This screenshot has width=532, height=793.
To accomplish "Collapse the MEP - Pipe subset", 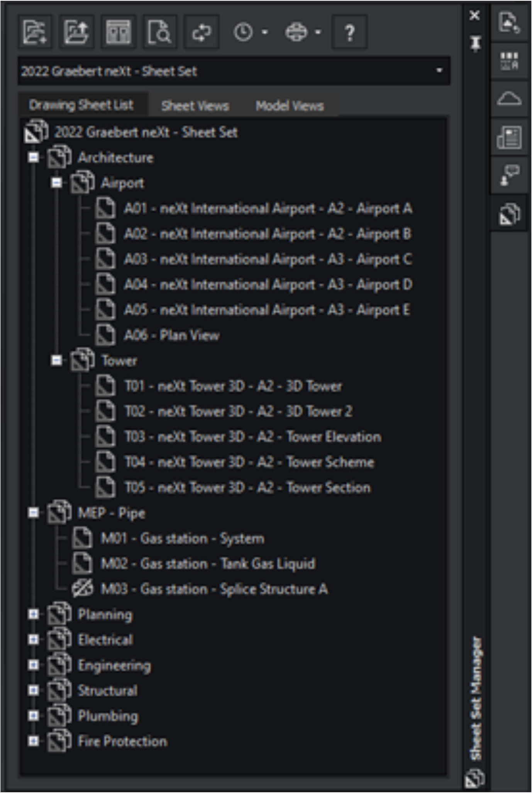I will tap(34, 513).
